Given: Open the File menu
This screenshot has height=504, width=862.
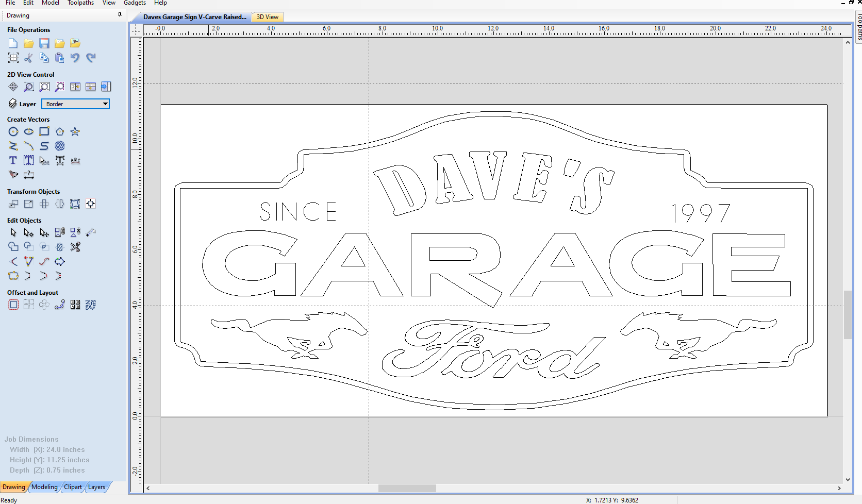Looking at the screenshot, I should tap(10, 3).
